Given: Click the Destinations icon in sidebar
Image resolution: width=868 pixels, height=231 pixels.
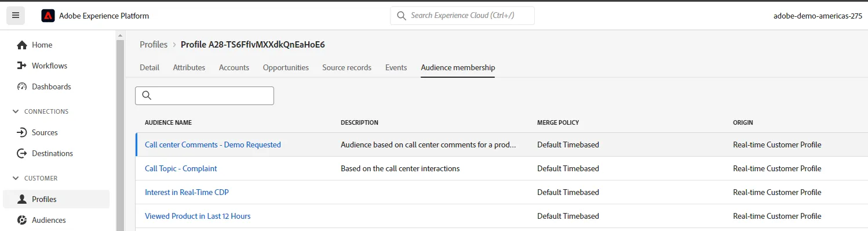Looking at the screenshot, I should click(x=23, y=153).
